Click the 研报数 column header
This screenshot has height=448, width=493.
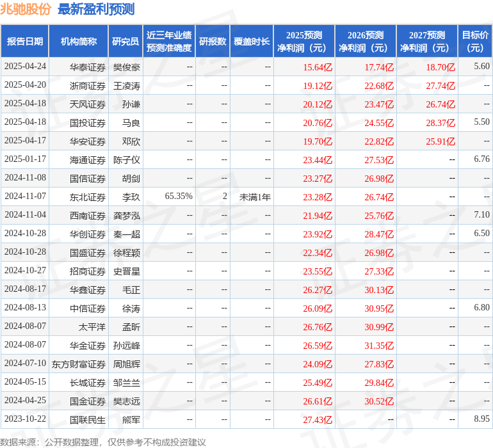pyautogui.click(x=213, y=42)
